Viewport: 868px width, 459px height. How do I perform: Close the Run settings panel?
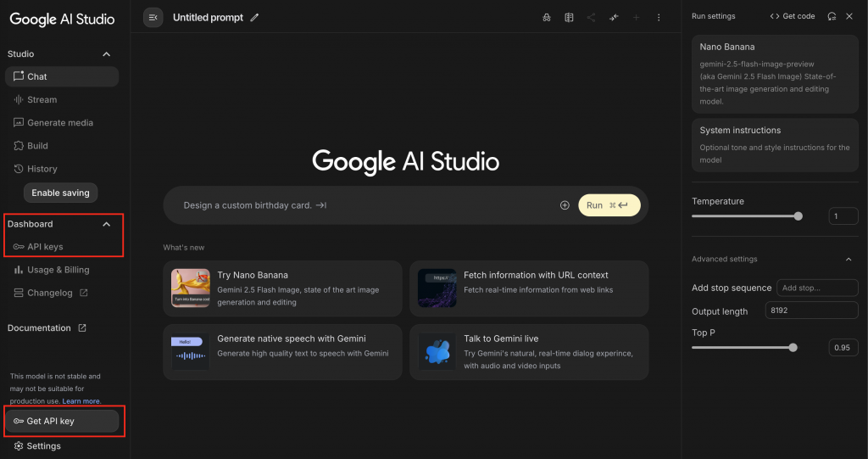pos(849,16)
